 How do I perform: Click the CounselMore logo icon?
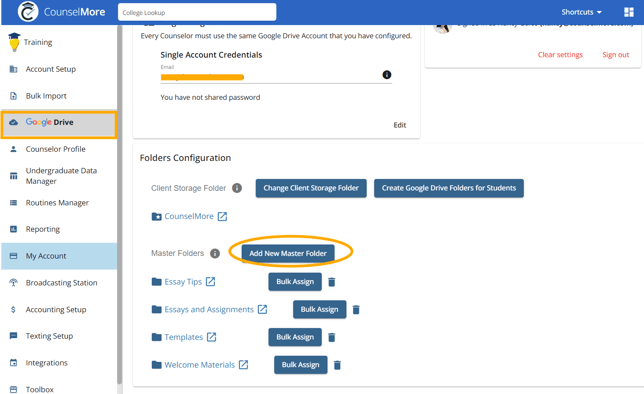click(28, 12)
